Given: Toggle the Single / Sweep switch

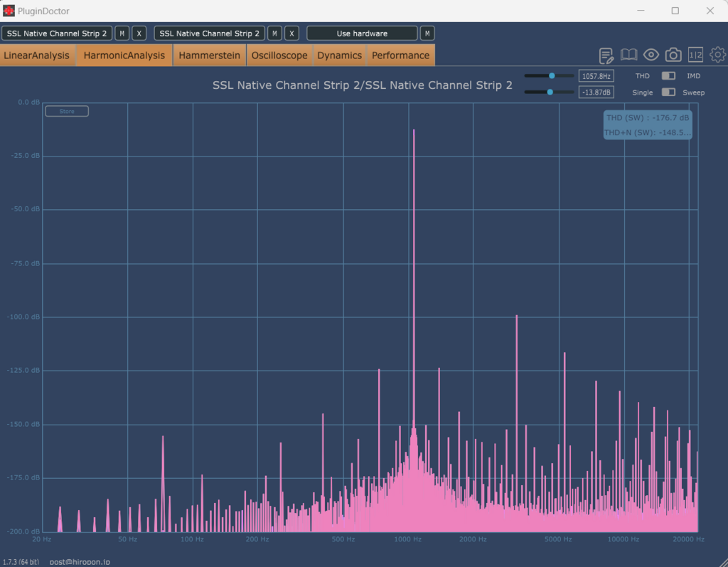Looking at the screenshot, I should coord(668,92).
